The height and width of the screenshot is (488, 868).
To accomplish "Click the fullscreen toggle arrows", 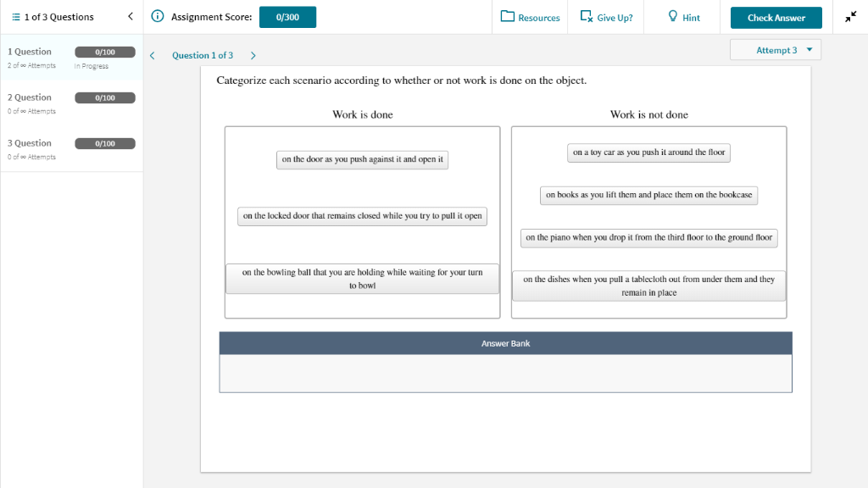I will point(850,15).
